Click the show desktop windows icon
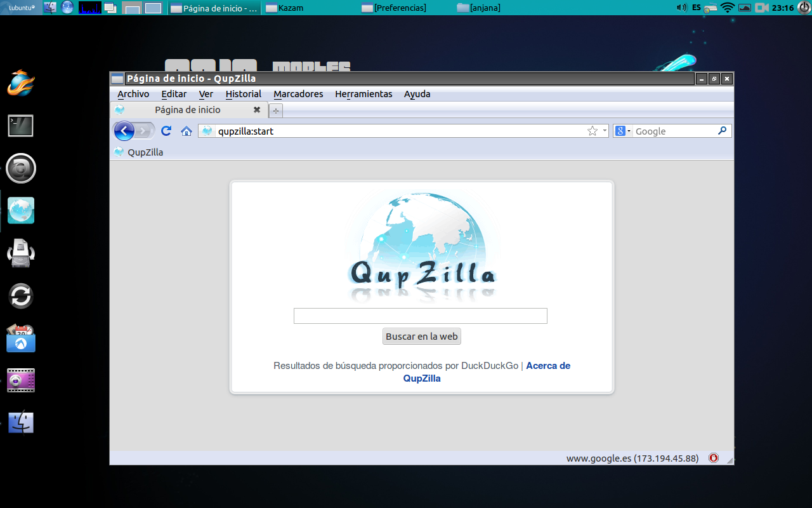 [110, 8]
